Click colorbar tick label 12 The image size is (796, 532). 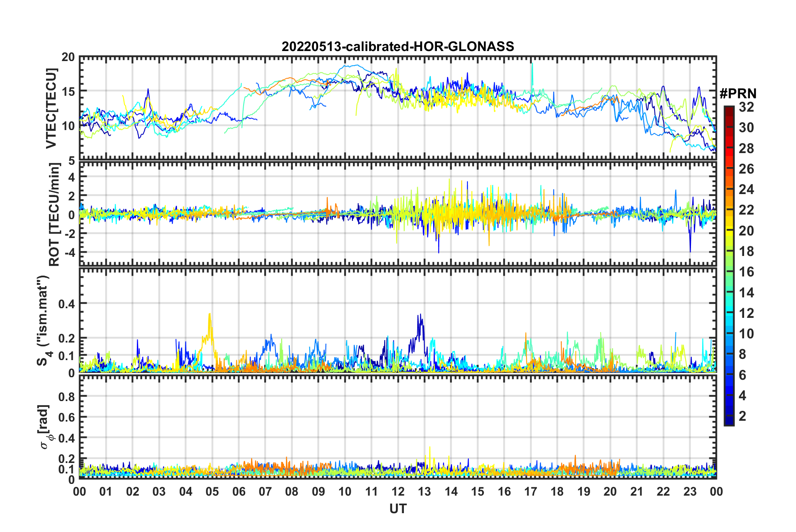click(x=746, y=313)
